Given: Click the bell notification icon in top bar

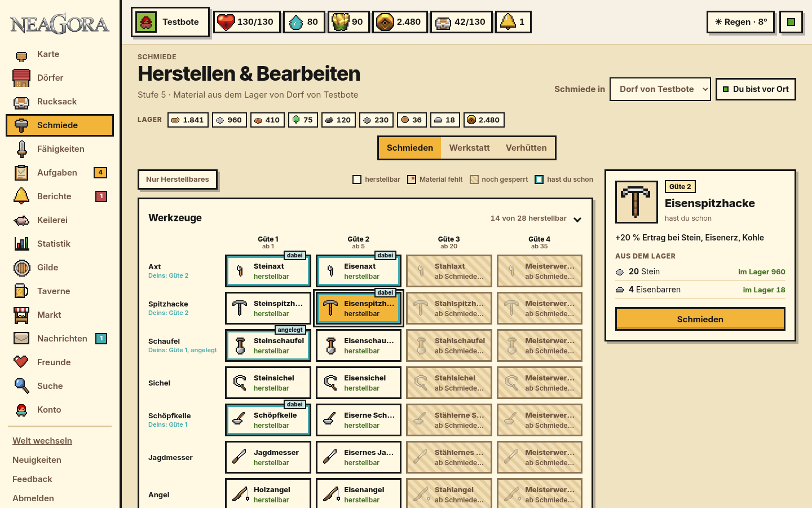Looking at the screenshot, I should [x=508, y=22].
